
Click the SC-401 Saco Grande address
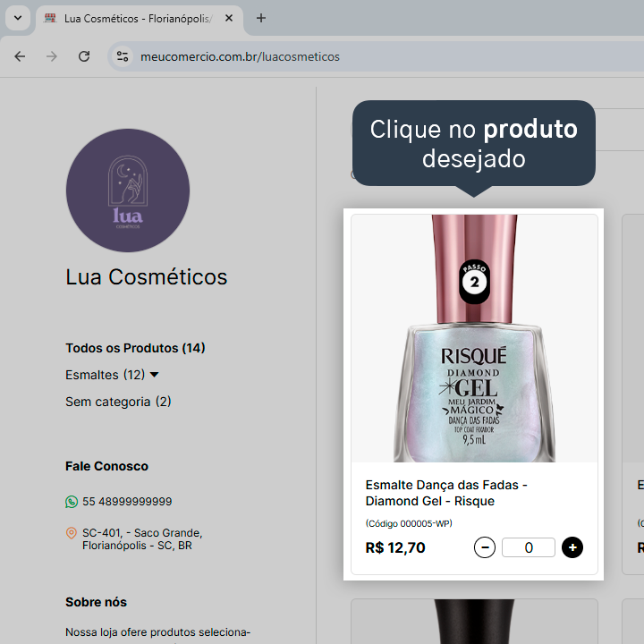pos(142,538)
